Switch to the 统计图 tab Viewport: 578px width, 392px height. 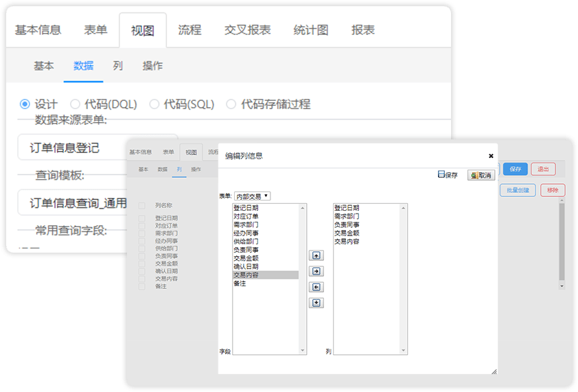[x=311, y=30]
